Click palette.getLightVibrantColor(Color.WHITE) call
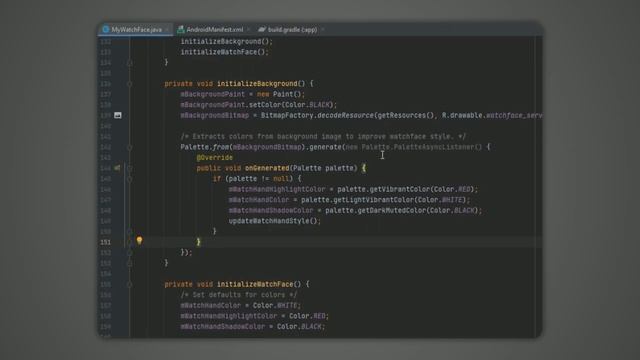Viewport: 640px width, 360px height. 385,200
